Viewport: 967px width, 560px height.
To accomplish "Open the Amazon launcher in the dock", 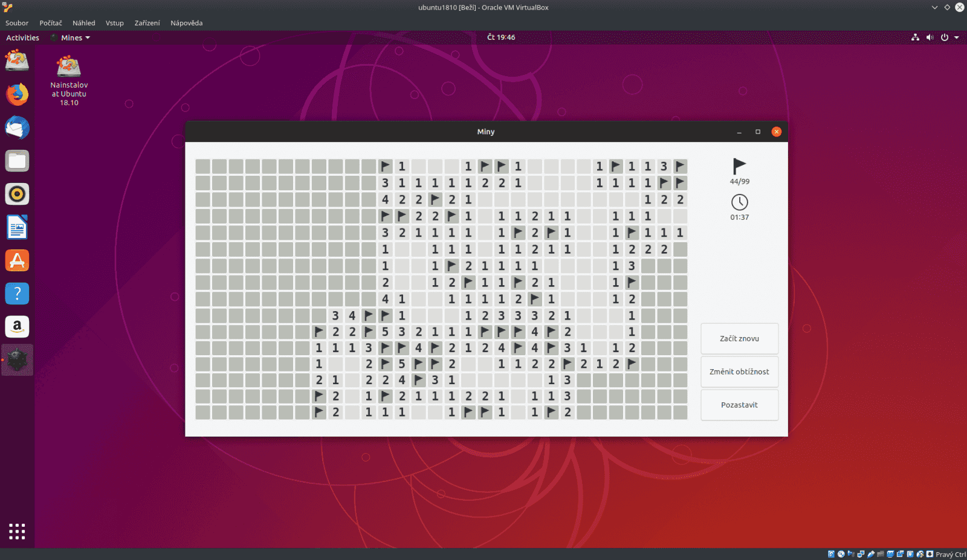I will click(x=16, y=326).
